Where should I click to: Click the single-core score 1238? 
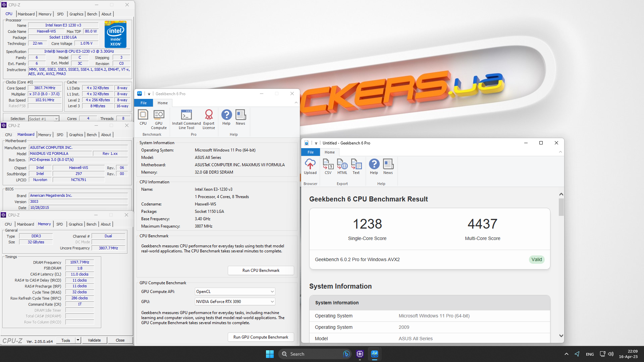pyautogui.click(x=367, y=224)
